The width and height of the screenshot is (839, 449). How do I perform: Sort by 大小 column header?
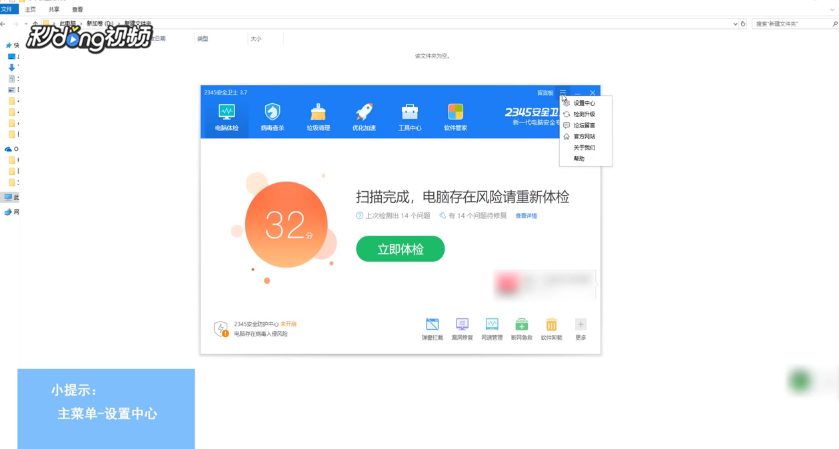coord(256,39)
